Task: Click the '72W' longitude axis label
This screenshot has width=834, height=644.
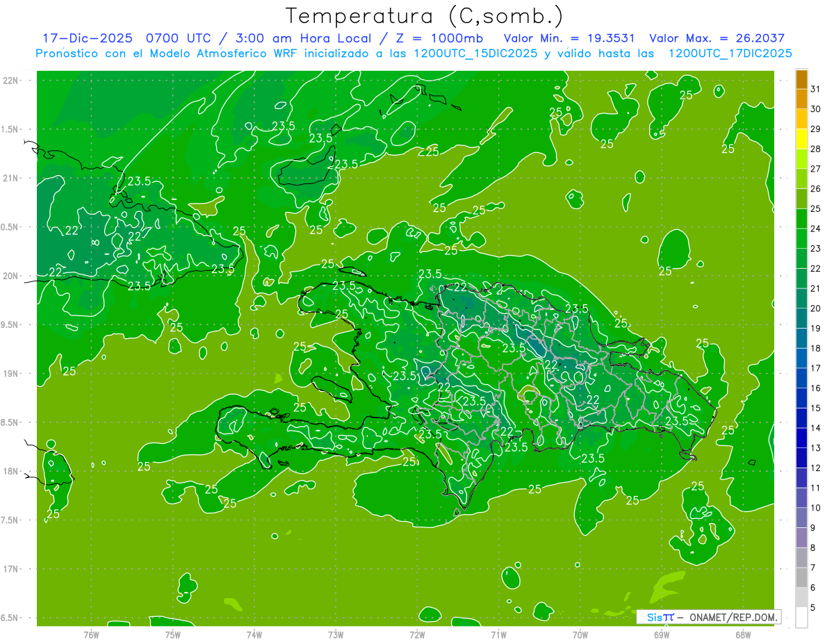Action: tap(417, 634)
